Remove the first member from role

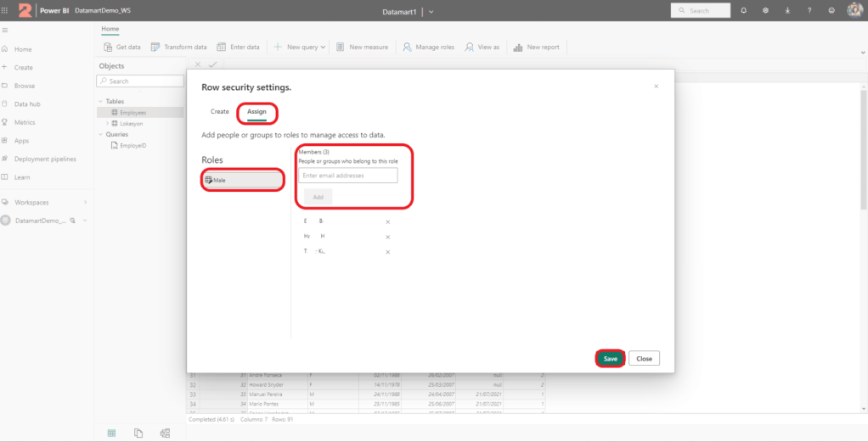(x=388, y=222)
